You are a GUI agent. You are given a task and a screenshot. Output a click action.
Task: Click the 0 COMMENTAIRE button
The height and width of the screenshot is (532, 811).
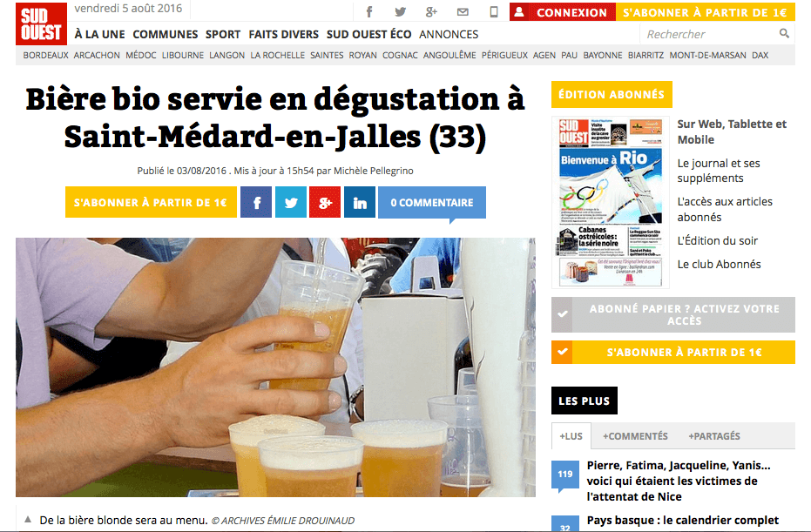click(x=432, y=202)
